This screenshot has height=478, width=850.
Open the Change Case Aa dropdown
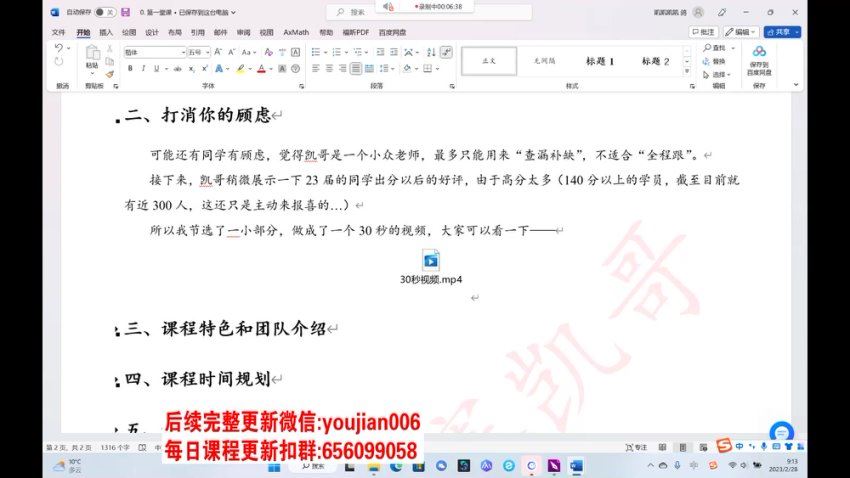coord(249,52)
